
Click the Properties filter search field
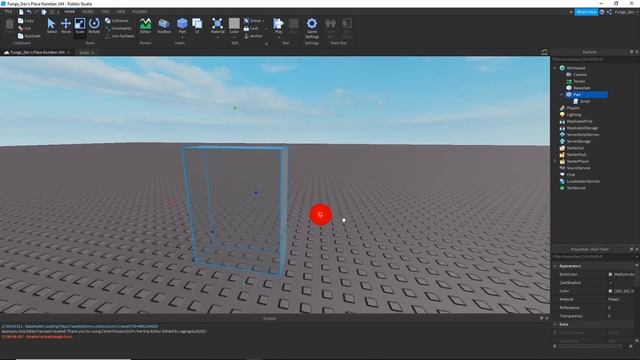coord(595,257)
